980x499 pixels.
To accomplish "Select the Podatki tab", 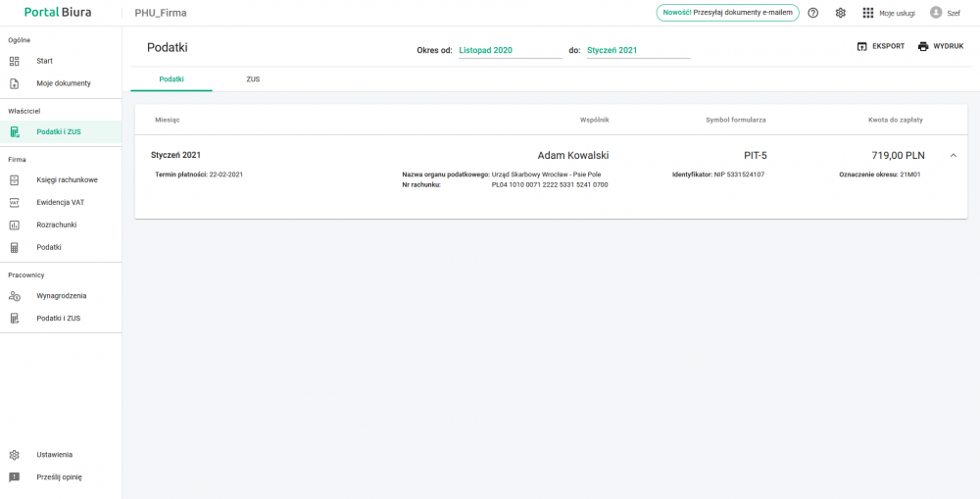I will pyautogui.click(x=171, y=78).
